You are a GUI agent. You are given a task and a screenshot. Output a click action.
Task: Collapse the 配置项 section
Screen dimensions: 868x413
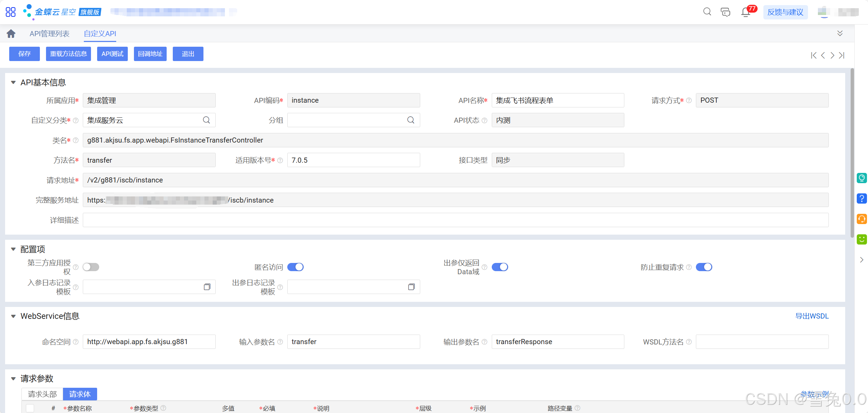(13, 249)
